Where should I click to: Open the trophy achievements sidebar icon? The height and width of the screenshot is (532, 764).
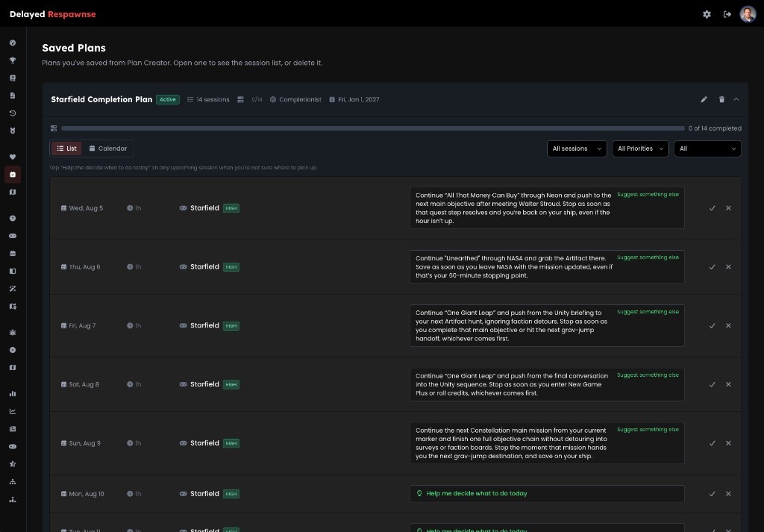(13, 60)
